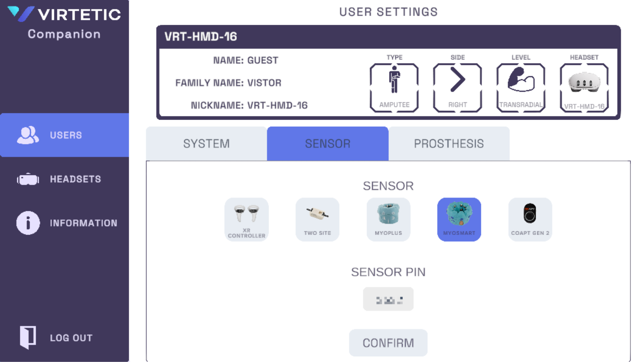Click the Information circle icon
Screen dimensions: 644x362
(x=28, y=223)
